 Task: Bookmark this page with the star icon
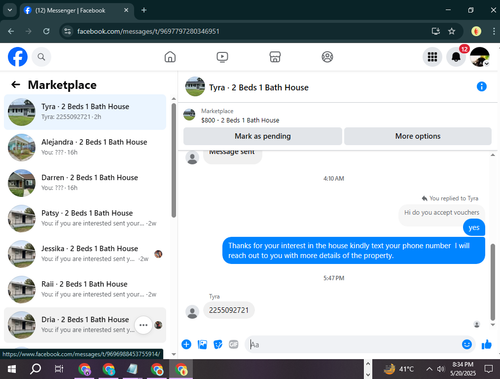(452, 31)
